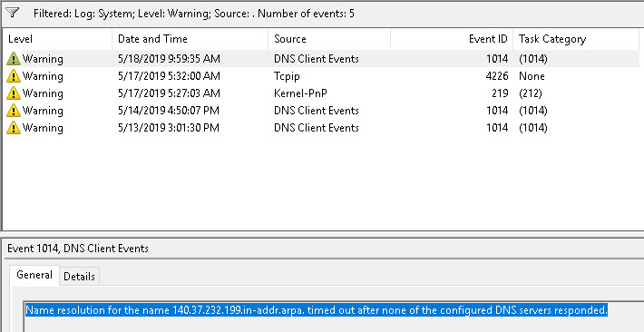Screen dimensions: 644x332
Task: Select date 5/13/2019 3:01:30 PM
Action: click(169, 128)
